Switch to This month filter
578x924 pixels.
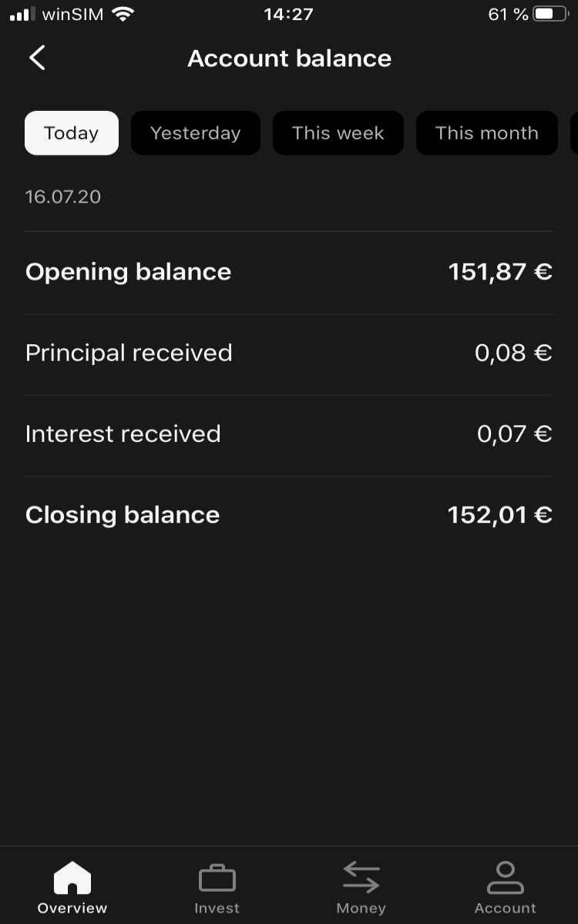487,133
